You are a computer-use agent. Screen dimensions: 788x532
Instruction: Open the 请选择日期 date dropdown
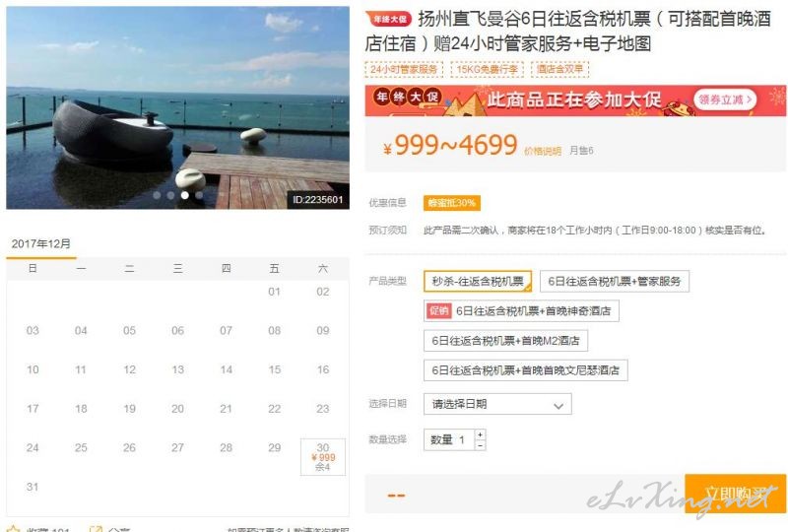click(x=497, y=404)
